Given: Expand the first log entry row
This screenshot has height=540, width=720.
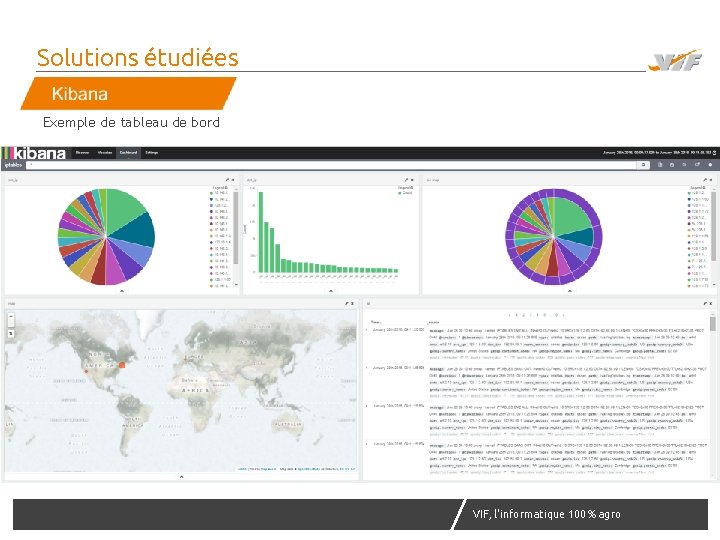Looking at the screenshot, I should pyautogui.click(x=366, y=330).
